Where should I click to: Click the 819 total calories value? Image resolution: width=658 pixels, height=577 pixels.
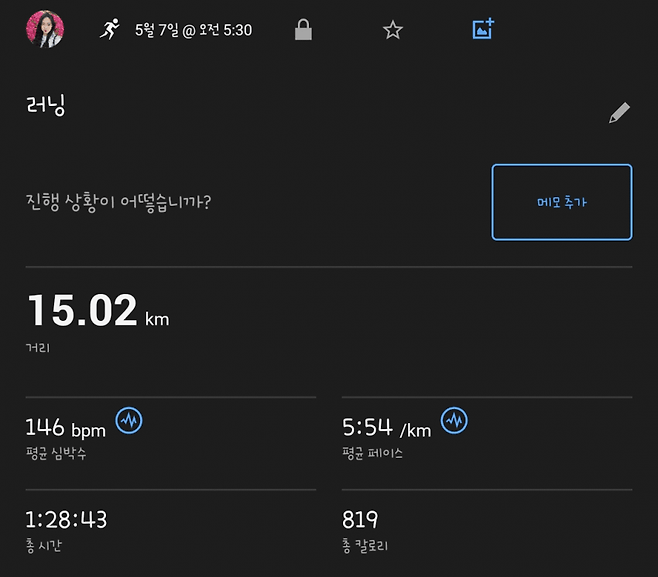tap(360, 520)
